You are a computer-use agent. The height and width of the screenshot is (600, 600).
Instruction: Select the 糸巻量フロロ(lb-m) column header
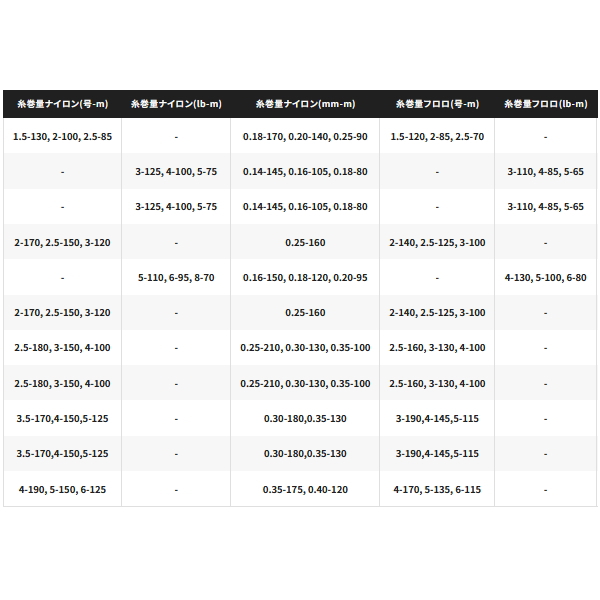pyautogui.click(x=545, y=103)
